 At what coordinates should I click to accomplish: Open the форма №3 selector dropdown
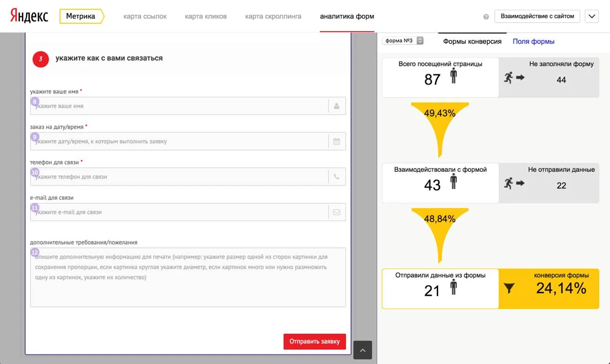pyautogui.click(x=403, y=41)
